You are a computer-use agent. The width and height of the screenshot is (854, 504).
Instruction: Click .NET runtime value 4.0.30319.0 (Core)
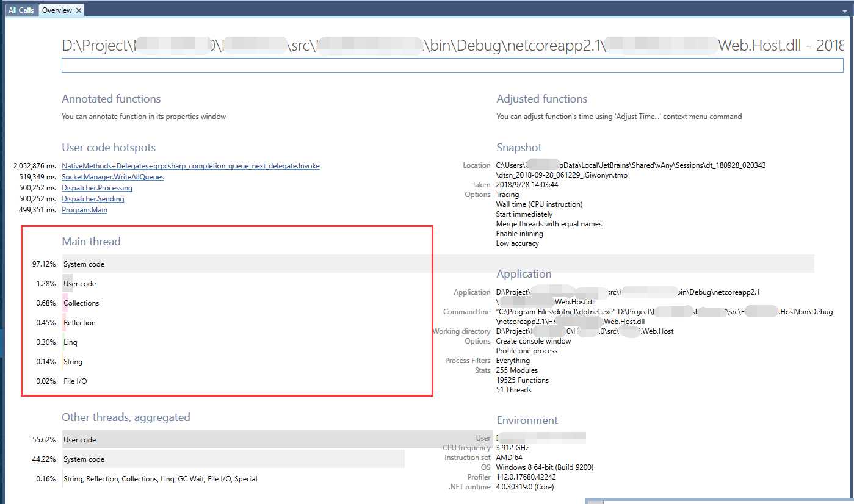point(525,487)
